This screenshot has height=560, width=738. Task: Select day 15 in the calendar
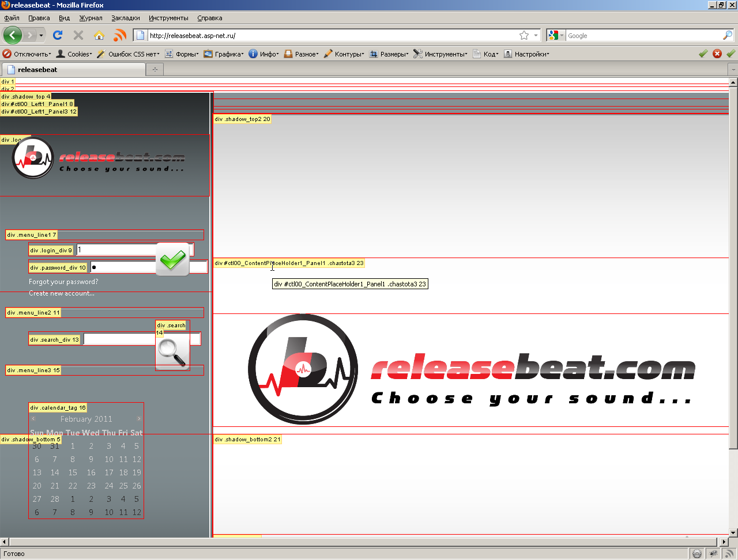point(73,472)
